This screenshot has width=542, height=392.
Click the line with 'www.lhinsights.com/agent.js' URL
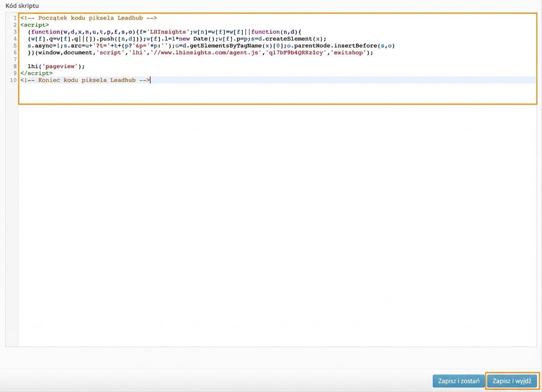click(201, 53)
